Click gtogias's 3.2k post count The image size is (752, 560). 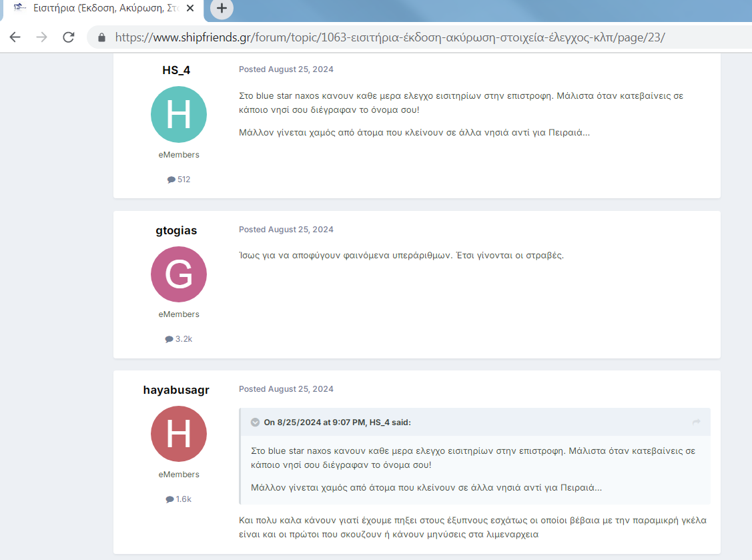[x=179, y=339]
